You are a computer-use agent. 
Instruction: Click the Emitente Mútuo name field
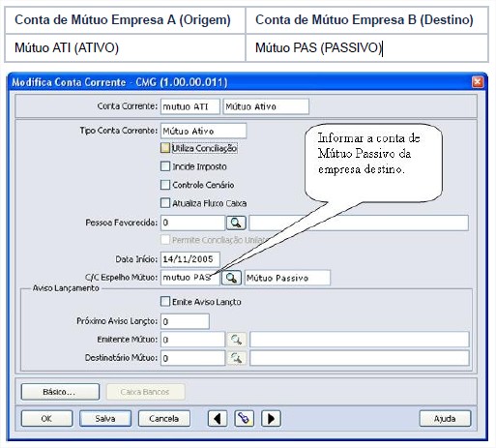tap(359, 340)
